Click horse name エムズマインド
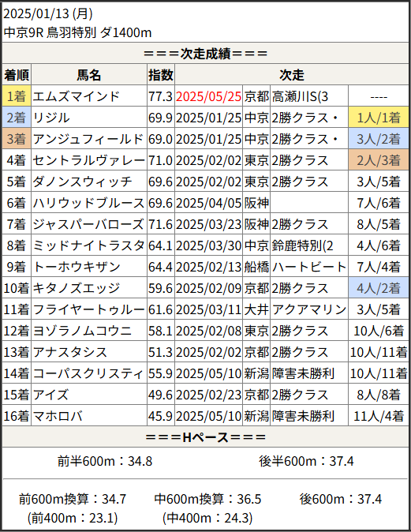 pos(77,97)
